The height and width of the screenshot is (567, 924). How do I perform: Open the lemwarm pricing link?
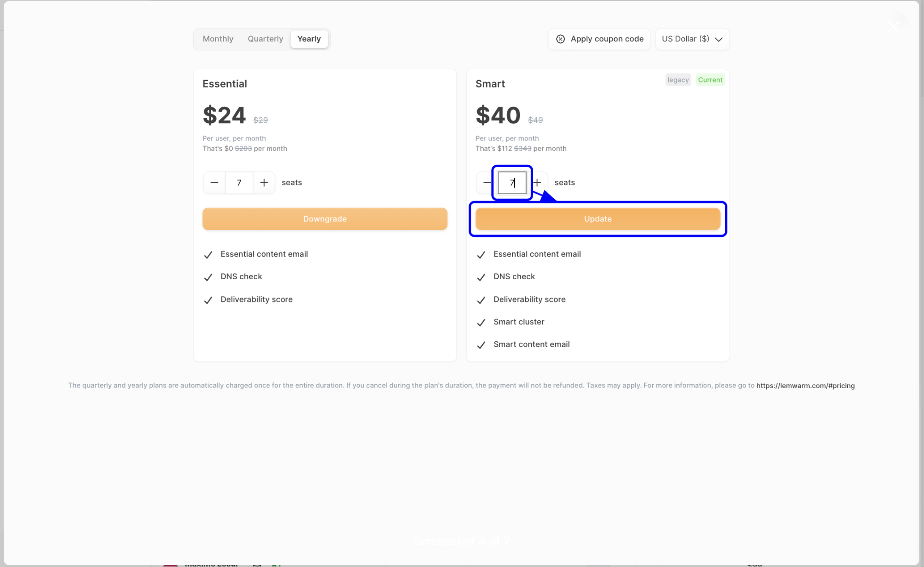[x=805, y=386]
